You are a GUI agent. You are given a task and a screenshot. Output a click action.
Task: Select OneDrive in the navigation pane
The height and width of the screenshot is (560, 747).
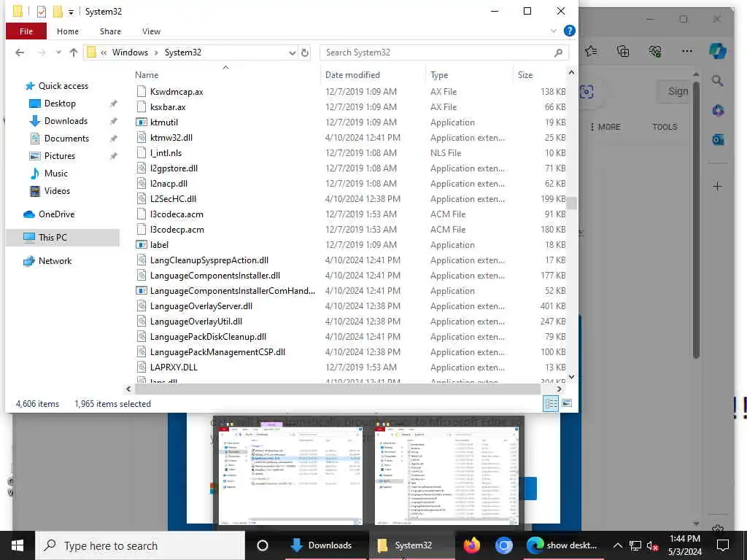click(56, 214)
